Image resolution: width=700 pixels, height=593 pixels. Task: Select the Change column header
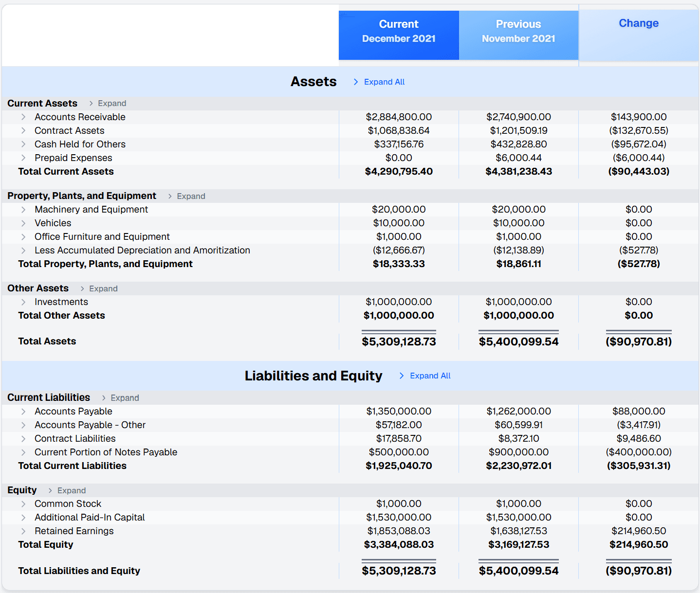coord(639,35)
